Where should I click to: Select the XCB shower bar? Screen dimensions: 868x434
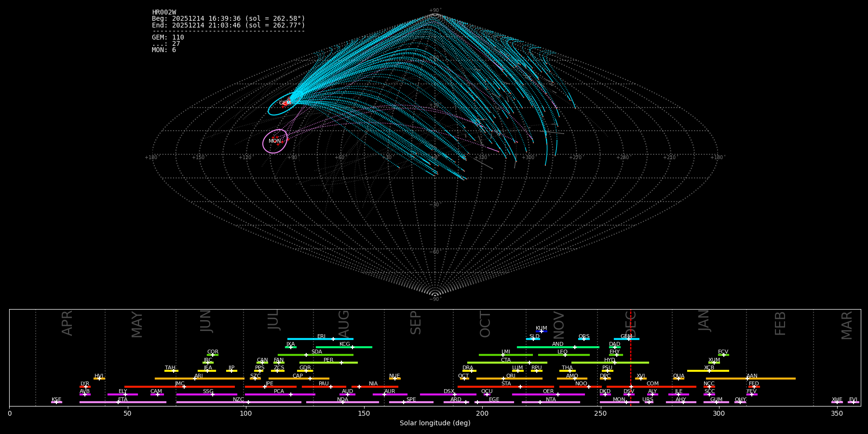[x=708, y=370]
